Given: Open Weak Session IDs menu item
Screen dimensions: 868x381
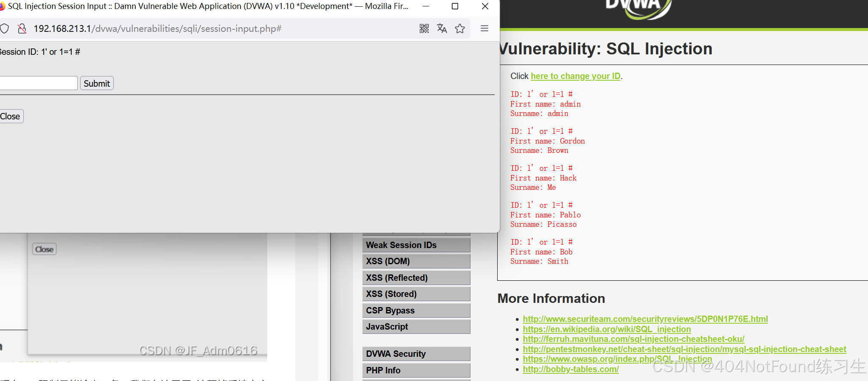Looking at the screenshot, I should (x=416, y=245).
